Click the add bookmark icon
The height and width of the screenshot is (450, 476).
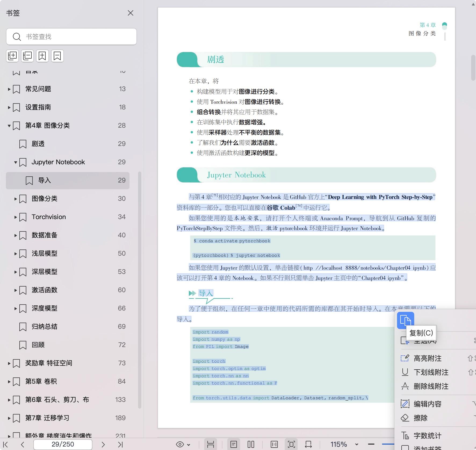click(42, 56)
